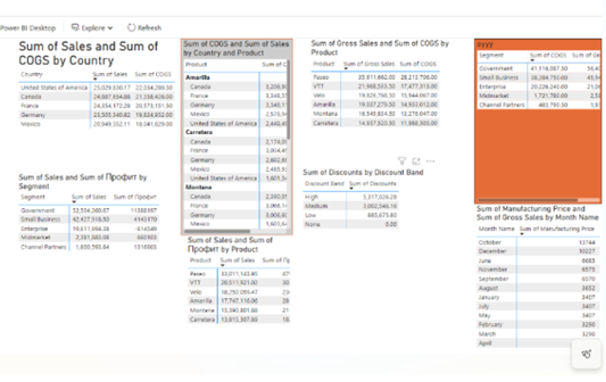
Task: Click the floating assistant icon in the bottom-right corner
Action: pos(586,353)
